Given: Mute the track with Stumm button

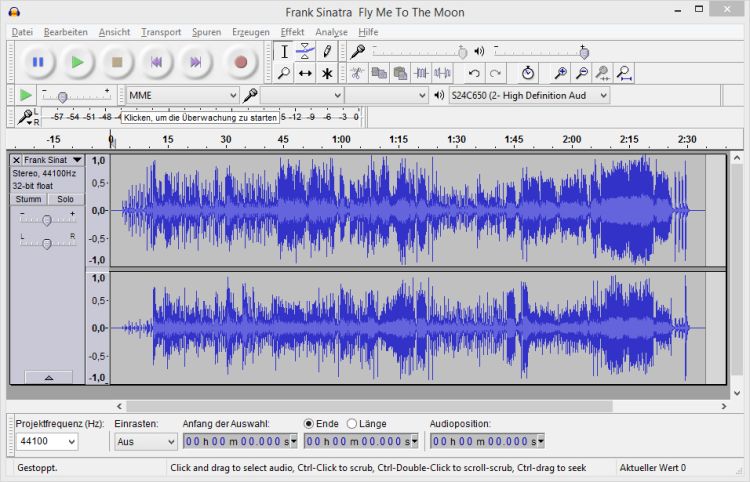Looking at the screenshot, I should tap(28, 199).
